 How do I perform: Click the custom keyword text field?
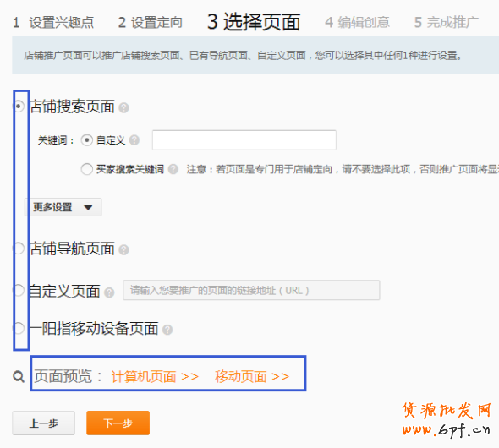point(244,140)
